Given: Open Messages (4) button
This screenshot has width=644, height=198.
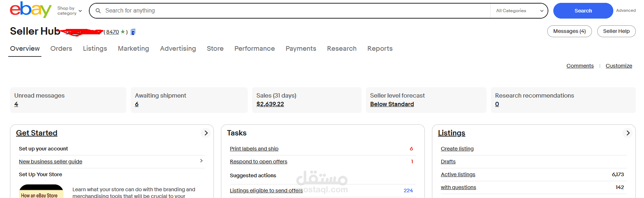Looking at the screenshot, I should coord(569,31).
